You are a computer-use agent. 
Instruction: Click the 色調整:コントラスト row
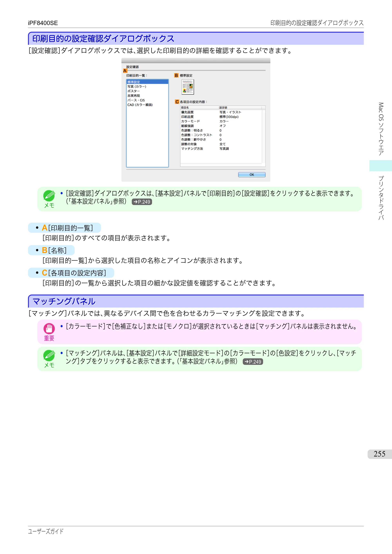click(221, 135)
